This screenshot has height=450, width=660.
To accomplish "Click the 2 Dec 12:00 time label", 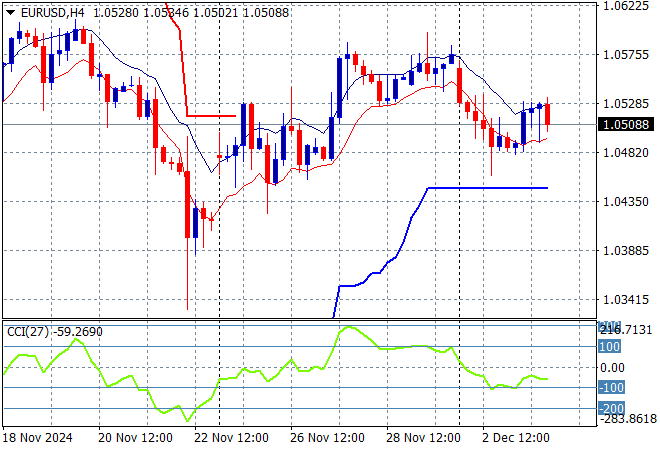I will (x=515, y=438).
